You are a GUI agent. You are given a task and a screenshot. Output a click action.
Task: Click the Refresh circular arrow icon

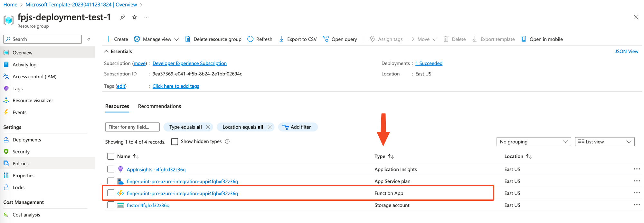[250, 39]
